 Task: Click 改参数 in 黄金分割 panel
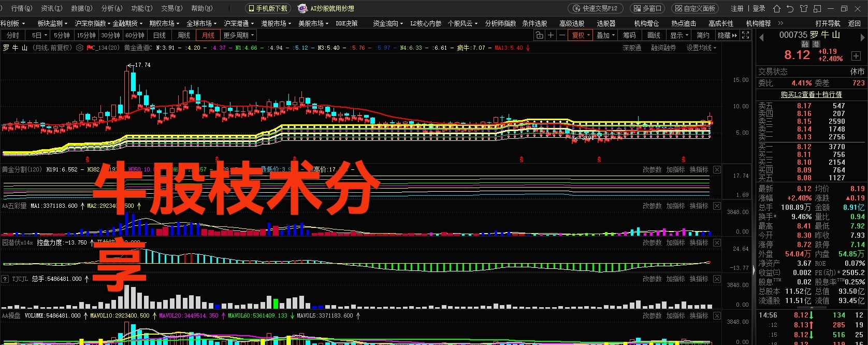click(x=652, y=170)
